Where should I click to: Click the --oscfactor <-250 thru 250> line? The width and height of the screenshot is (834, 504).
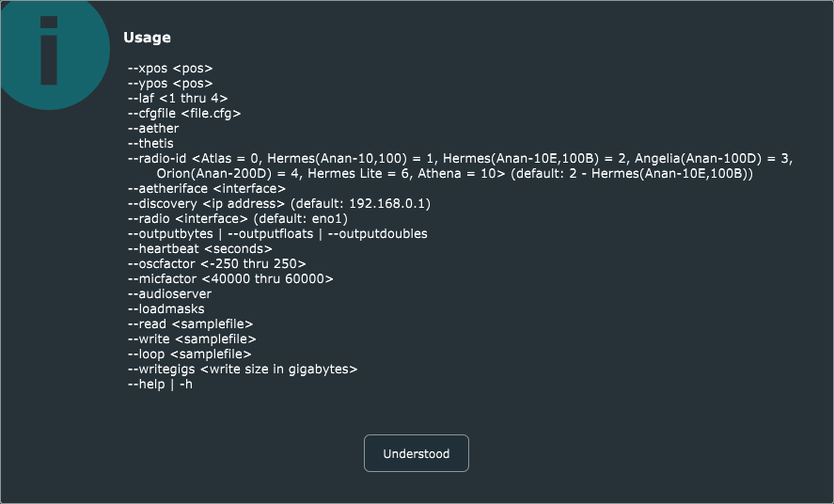217,263
